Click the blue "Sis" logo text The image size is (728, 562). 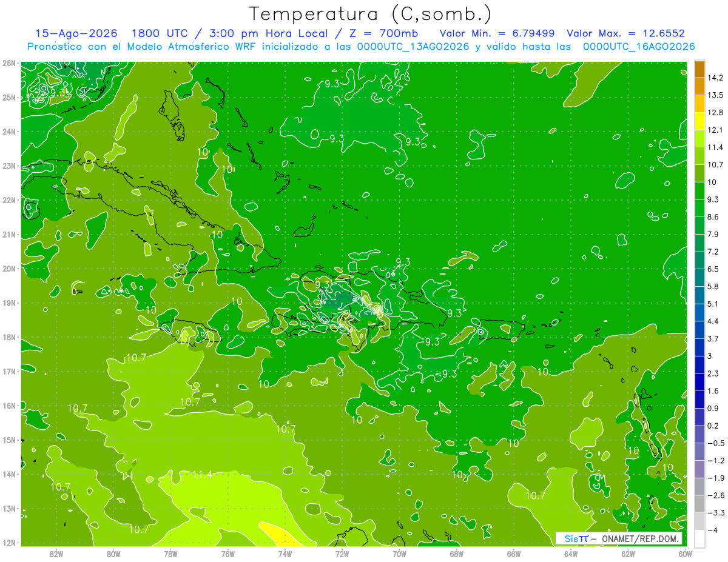(x=572, y=538)
